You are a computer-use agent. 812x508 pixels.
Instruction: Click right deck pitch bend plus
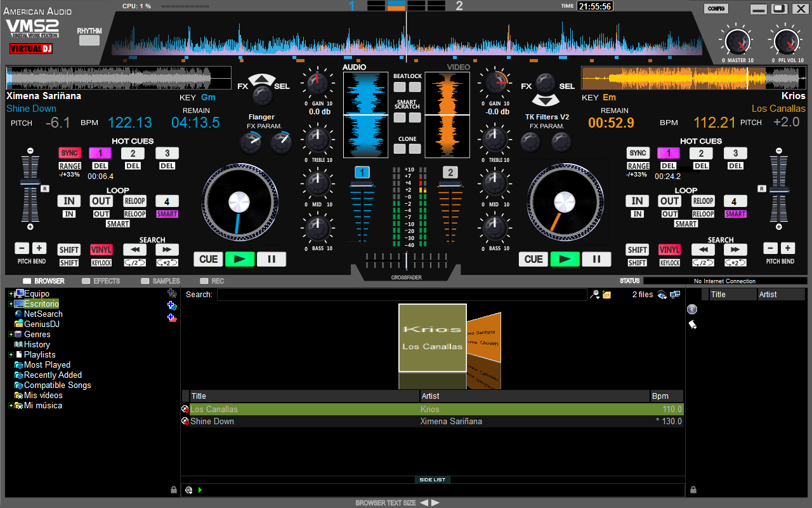(x=787, y=248)
